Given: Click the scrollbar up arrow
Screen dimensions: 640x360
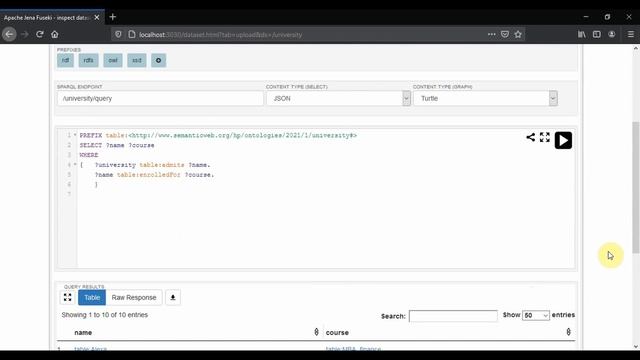Looking at the screenshot, I should pos(636,48).
